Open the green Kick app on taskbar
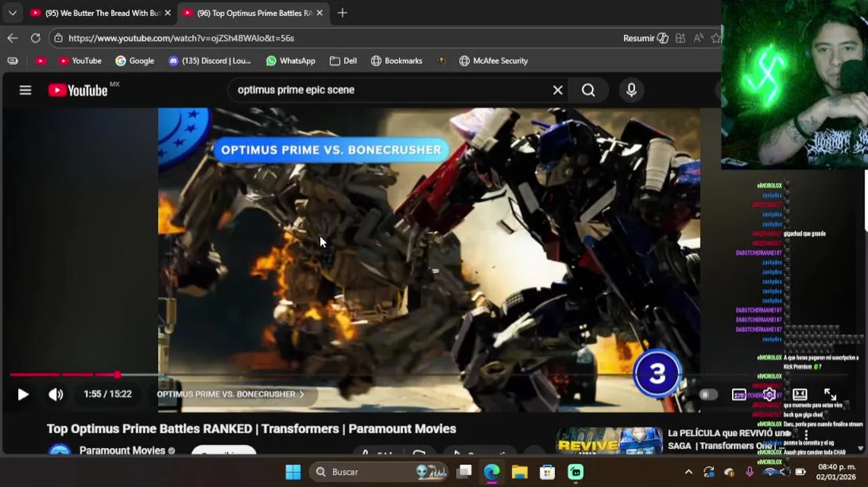Viewport: 868px width, 487px height. point(575,471)
